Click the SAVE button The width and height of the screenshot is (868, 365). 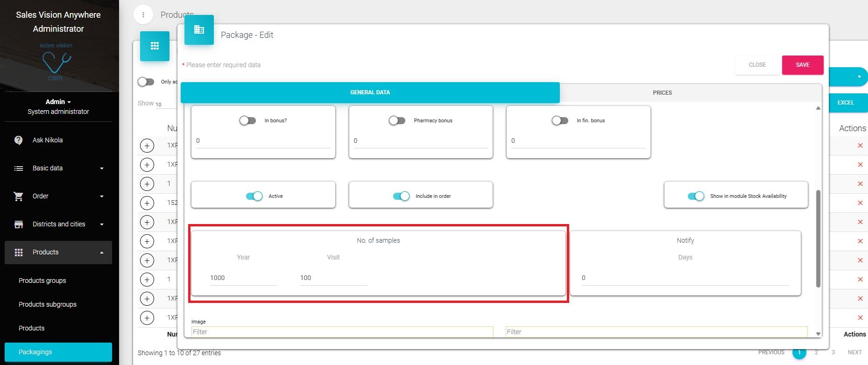(803, 65)
